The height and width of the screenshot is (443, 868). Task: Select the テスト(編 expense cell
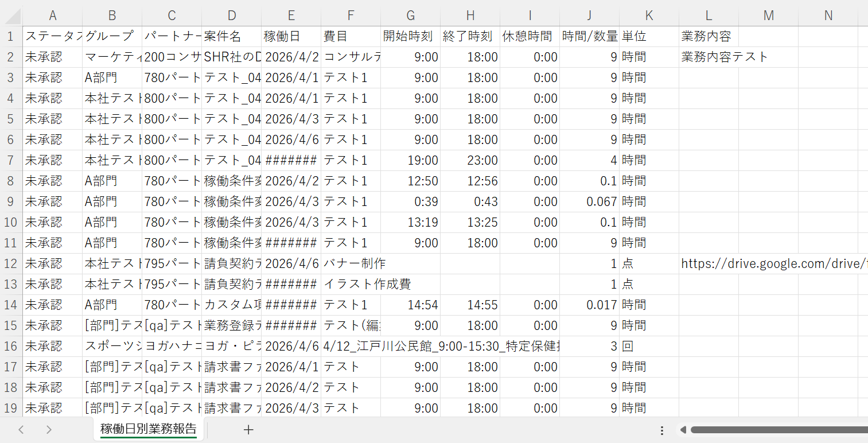click(351, 326)
